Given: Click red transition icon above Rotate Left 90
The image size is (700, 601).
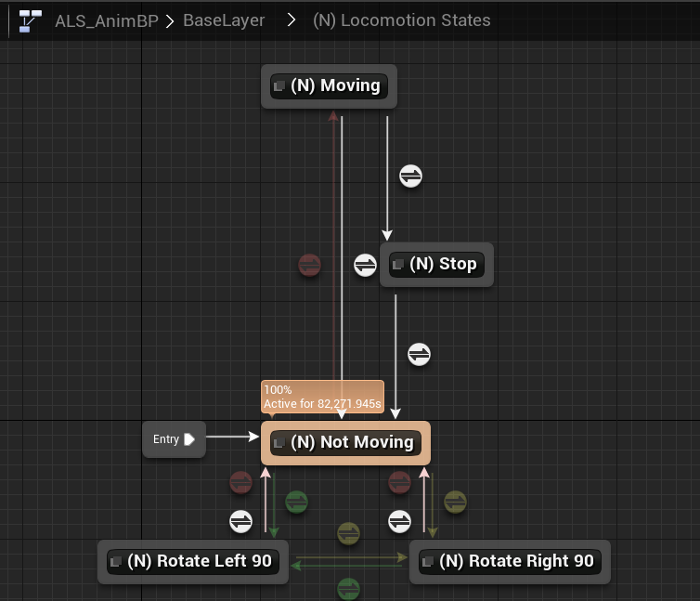Looking at the screenshot, I should (x=240, y=482).
